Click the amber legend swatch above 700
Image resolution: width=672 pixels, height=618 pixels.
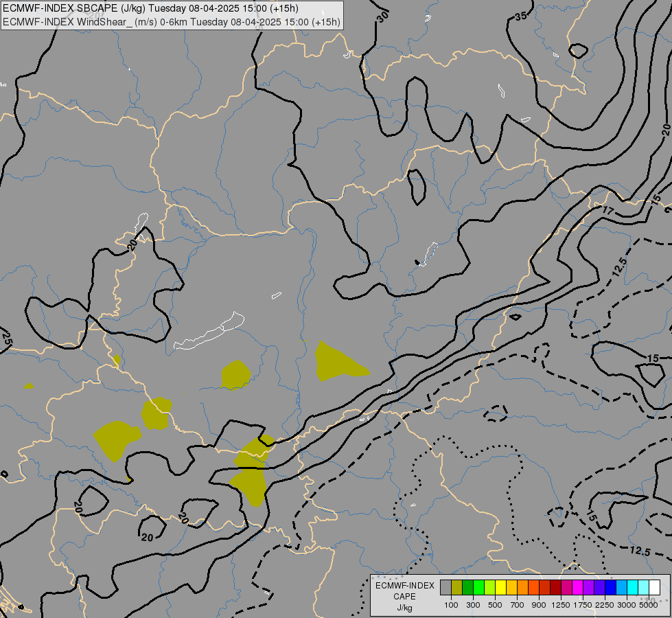tap(511, 587)
